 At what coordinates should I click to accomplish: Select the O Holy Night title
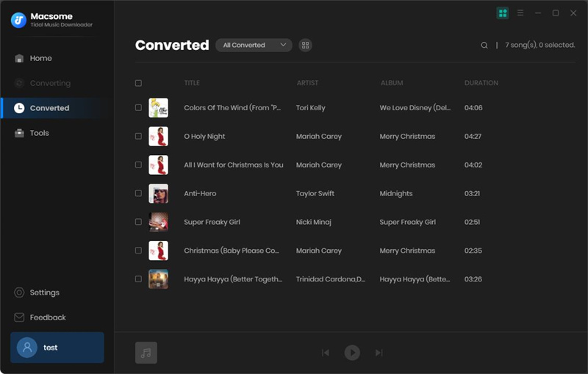click(x=204, y=137)
